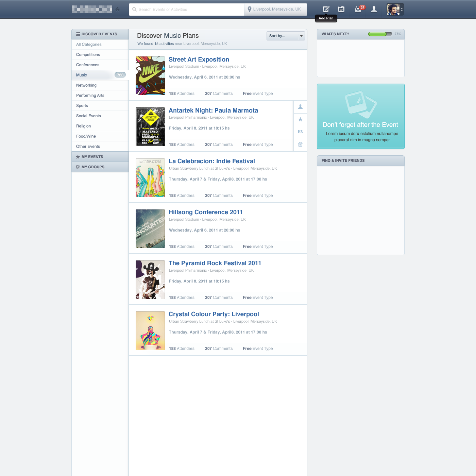Click the Crystal Colour Party thumbnail
476x476 pixels.
click(x=150, y=331)
